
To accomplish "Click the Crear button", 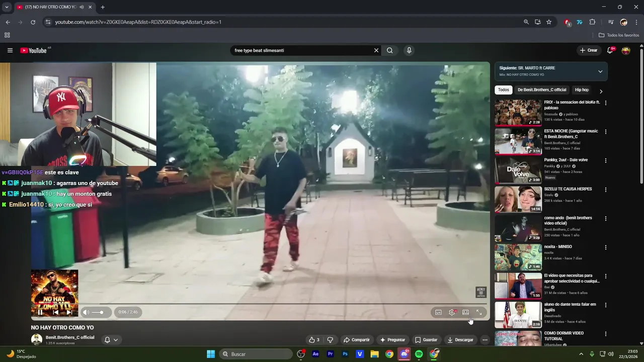I will click(589, 50).
